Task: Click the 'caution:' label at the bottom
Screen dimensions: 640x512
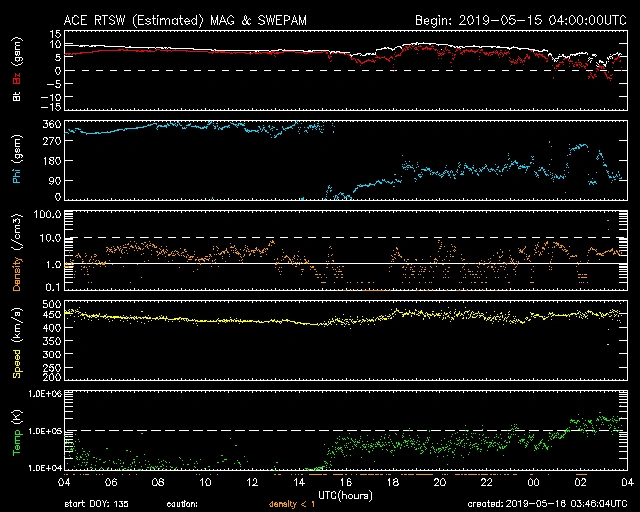Action: pos(182,504)
